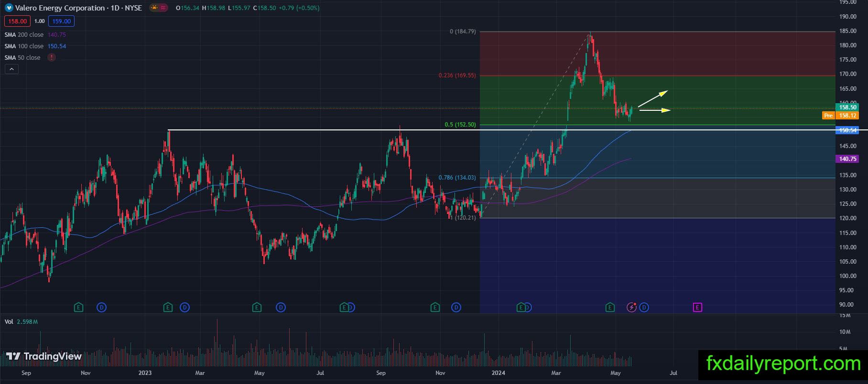Image resolution: width=868 pixels, height=384 pixels.
Task: Click the blue 150.54 label on the price axis
Action: pyautogui.click(x=847, y=130)
